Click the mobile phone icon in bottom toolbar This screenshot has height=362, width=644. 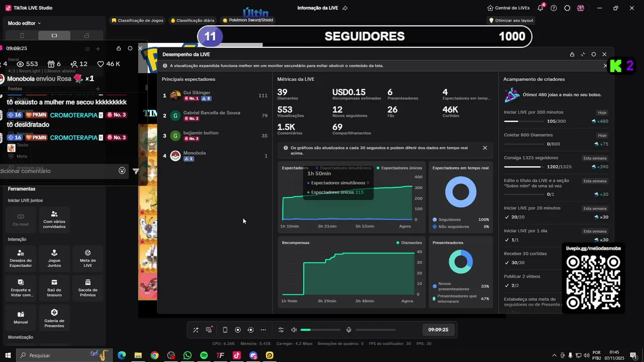click(225, 330)
